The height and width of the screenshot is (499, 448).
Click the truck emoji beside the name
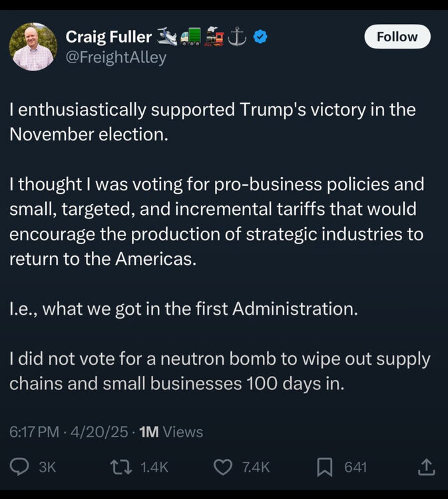190,37
